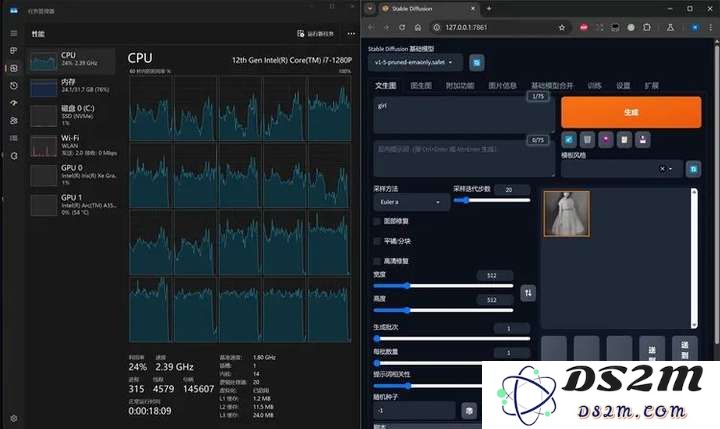
Task: Adjust the sampling steps slider
Action: click(x=492, y=200)
